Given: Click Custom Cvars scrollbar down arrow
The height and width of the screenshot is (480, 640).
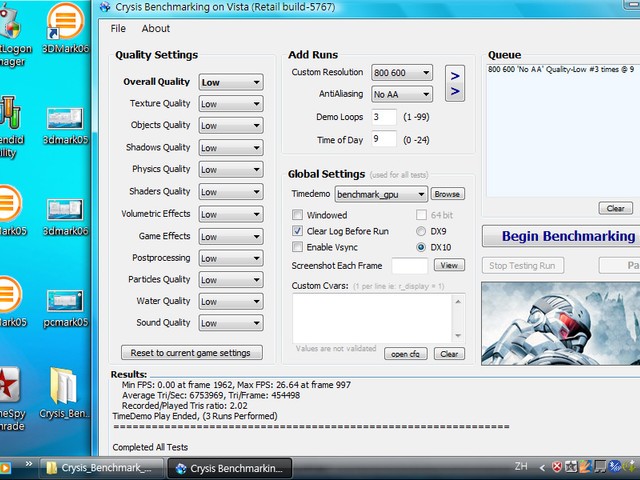Looking at the screenshot, I should click(458, 336).
